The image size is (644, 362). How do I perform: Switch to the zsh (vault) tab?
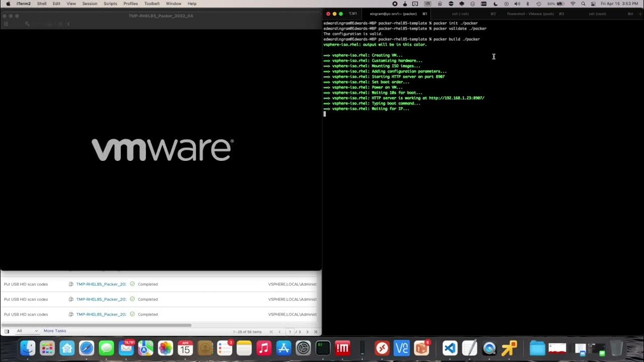[x=602, y=14]
